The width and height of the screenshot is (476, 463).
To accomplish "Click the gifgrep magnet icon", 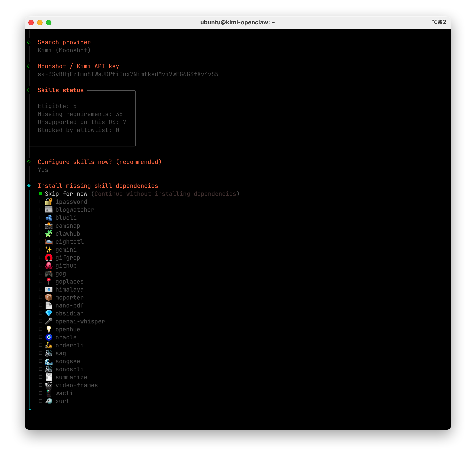I will (49, 257).
